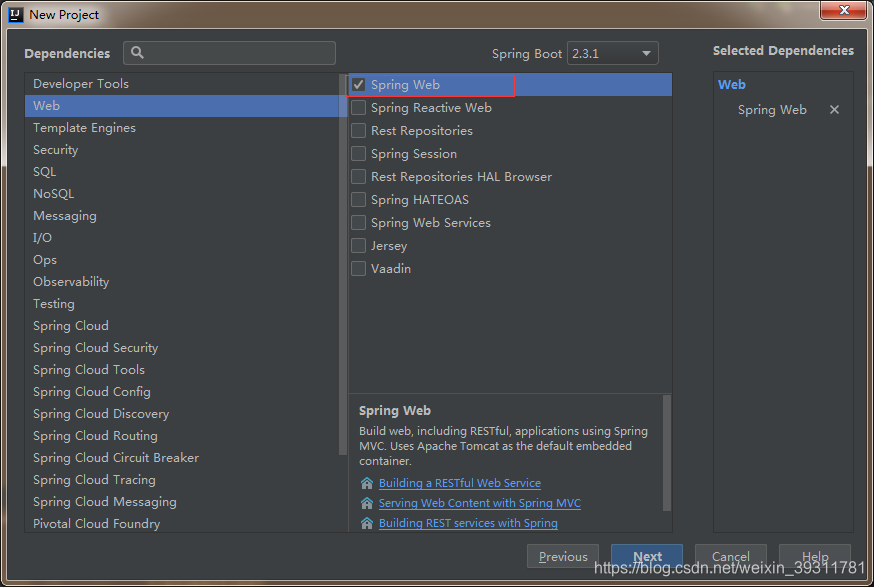Check the Spring Reactive Web checkbox
This screenshot has height=587, width=874.
358,108
